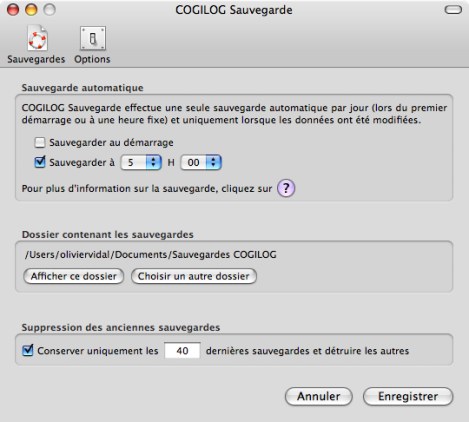This screenshot has height=422, width=469.
Task: Click the Sauvegardes COGILOG folder path text
Action: [x=151, y=255]
